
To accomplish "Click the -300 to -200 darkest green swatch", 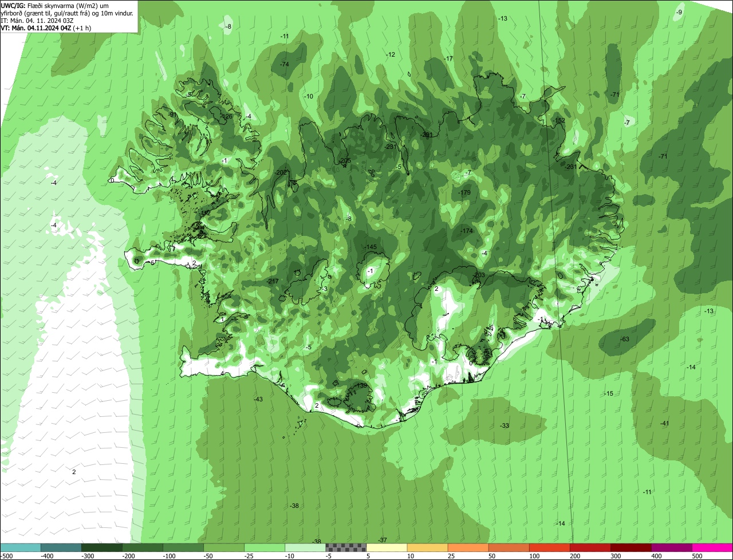I will tap(102, 547).
